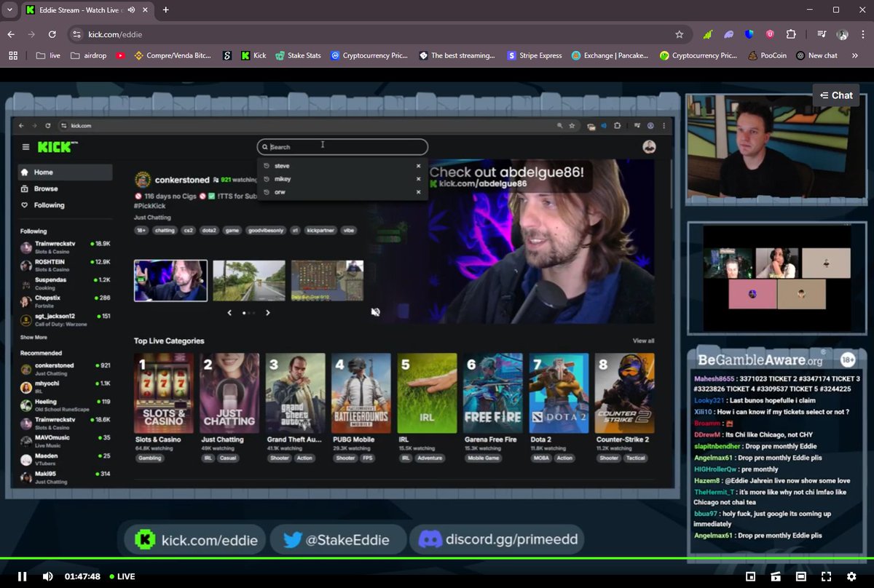
Task: Open Exchange | Pancake... bookmark
Action: point(610,55)
